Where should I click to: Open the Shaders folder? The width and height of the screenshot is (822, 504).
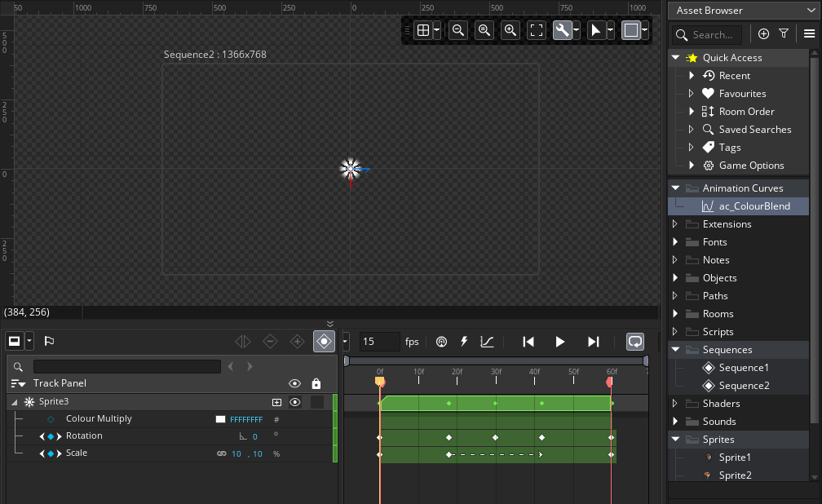[721, 404]
